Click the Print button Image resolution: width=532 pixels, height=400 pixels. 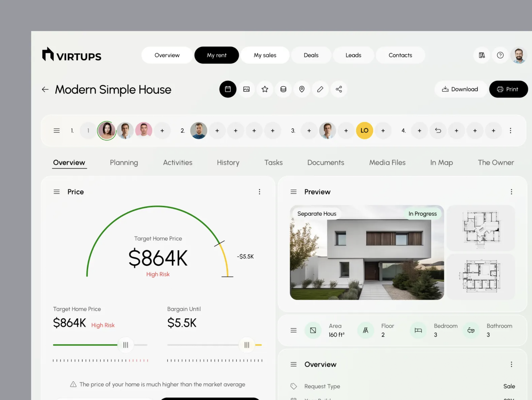click(x=508, y=89)
